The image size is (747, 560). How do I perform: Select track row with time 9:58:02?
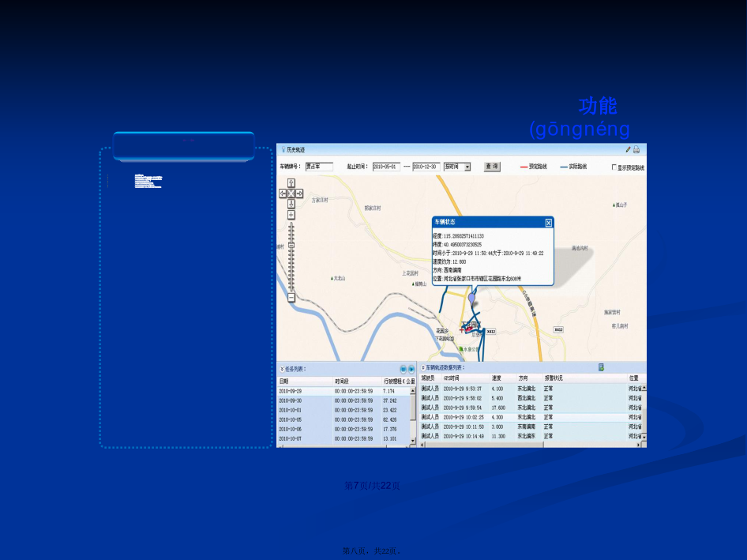coord(530,398)
